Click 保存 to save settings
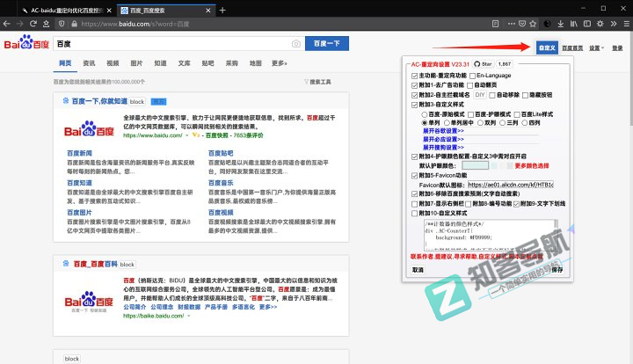The height and width of the screenshot is (364, 633). pyautogui.click(x=557, y=270)
